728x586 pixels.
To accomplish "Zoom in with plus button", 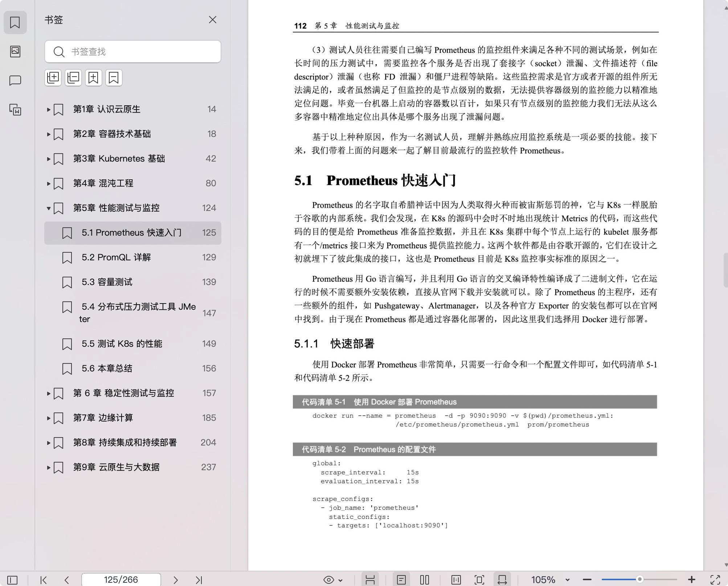I will pos(692,580).
